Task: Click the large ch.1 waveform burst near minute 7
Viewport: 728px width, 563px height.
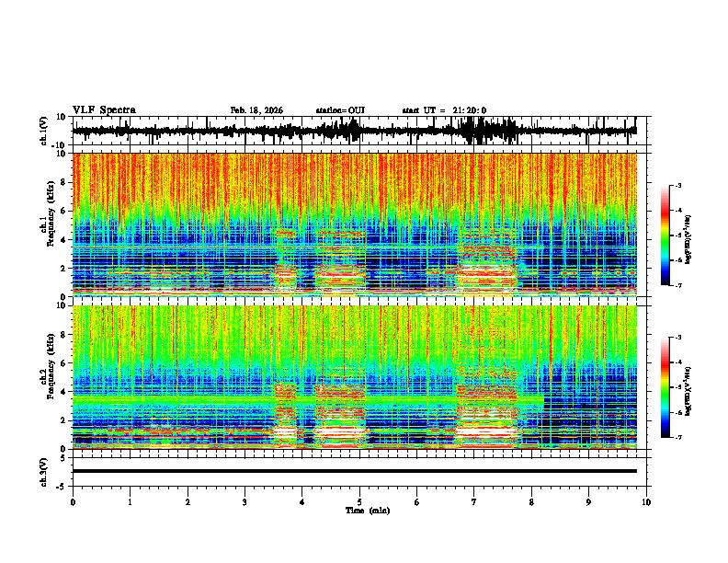Action: click(485, 131)
